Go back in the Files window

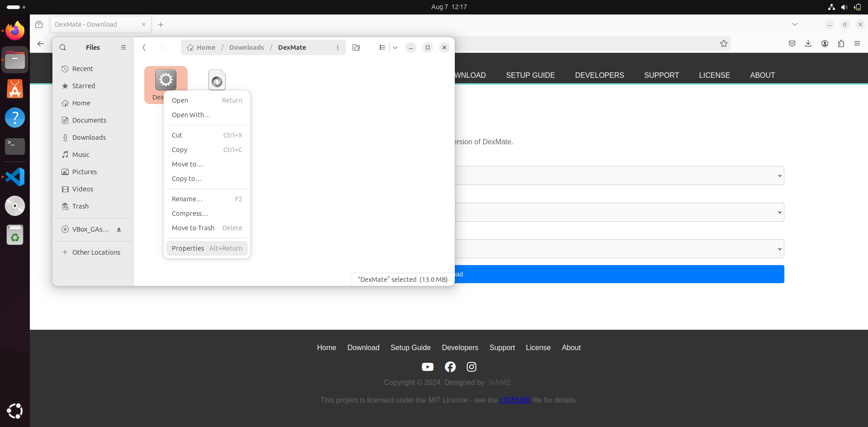(x=144, y=47)
